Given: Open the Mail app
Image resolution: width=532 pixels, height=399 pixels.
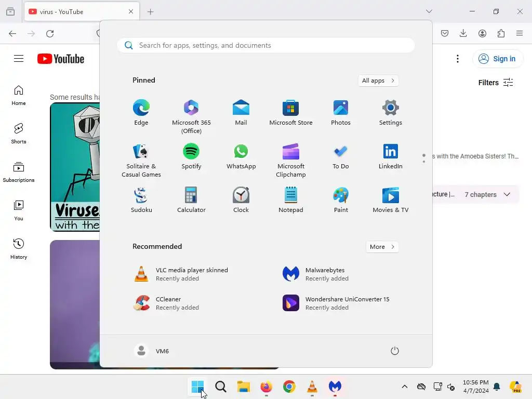Looking at the screenshot, I should click(x=241, y=113).
